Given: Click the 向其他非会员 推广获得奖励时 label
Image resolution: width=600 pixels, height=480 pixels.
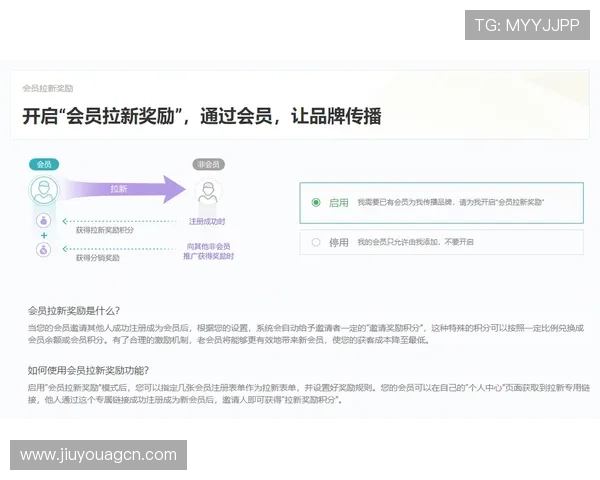Looking at the screenshot, I should click(x=209, y=251).
